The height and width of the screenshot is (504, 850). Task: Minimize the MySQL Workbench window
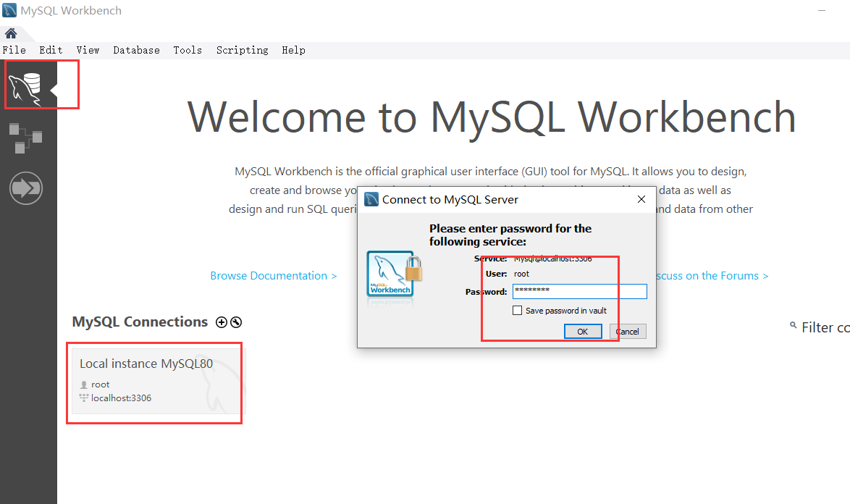tap(822, 10)
